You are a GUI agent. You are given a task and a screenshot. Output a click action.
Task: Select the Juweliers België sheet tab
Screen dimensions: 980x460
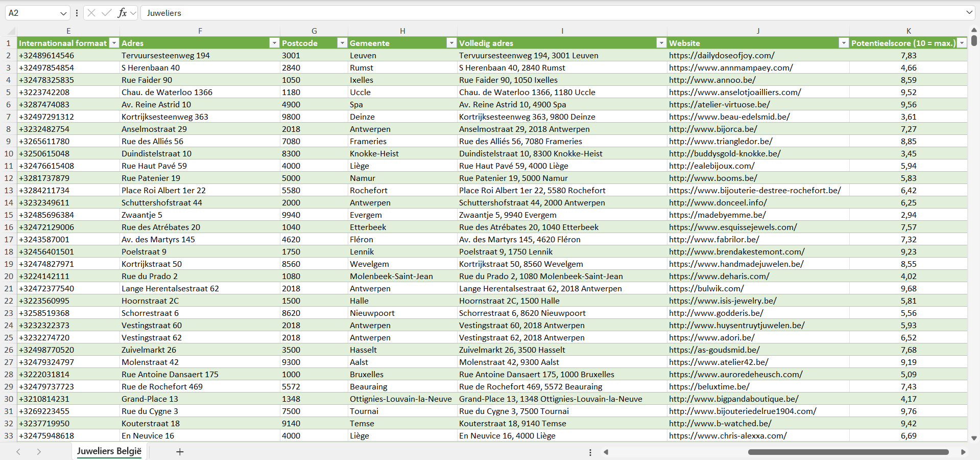[109, 451]
